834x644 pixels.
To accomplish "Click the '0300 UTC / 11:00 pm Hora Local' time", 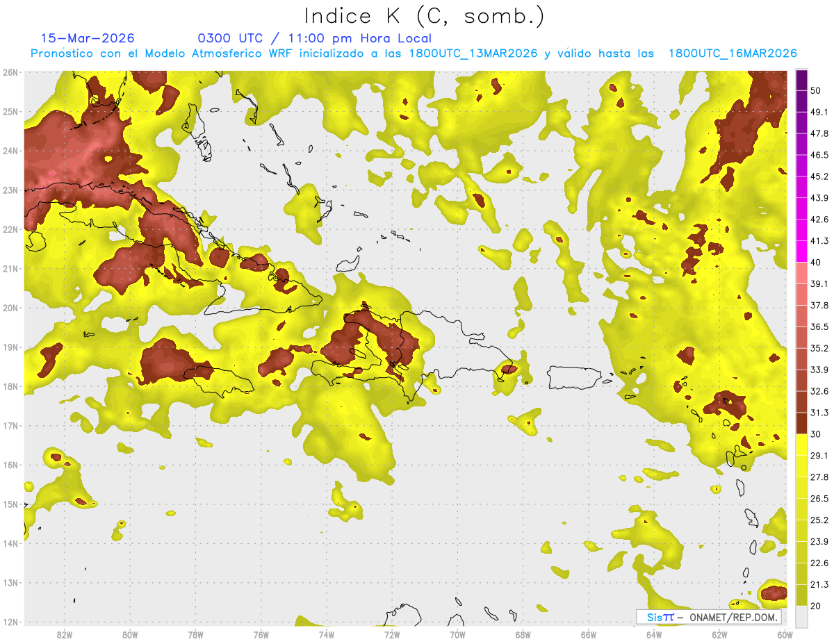I will (x=314, y=38).
